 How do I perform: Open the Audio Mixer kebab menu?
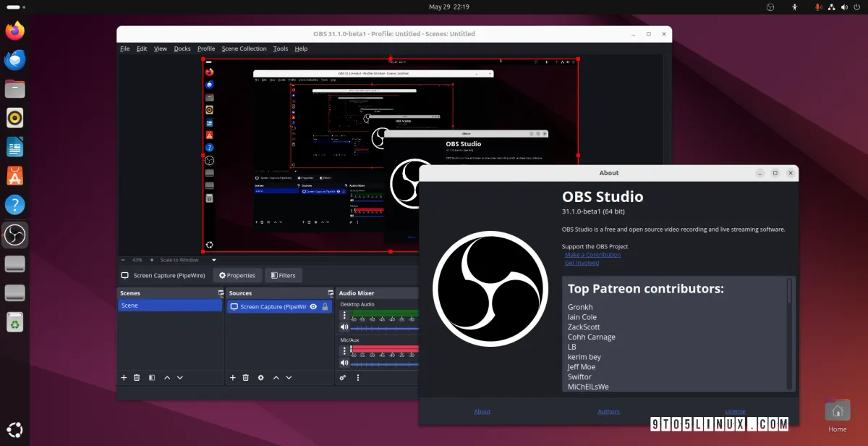pos(357,377)
